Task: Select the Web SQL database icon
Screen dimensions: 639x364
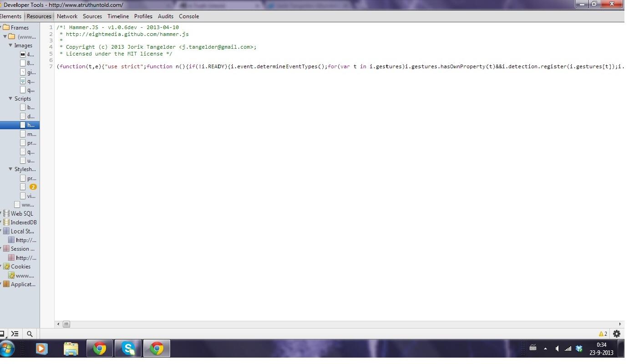Action: [x=6, y=213]
